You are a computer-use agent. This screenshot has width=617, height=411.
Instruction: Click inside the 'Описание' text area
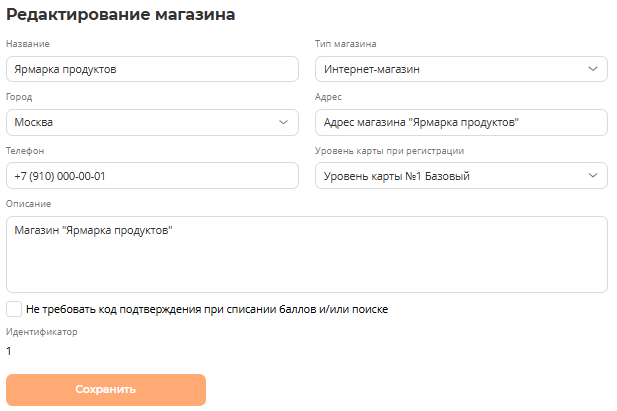coord(307,255)
